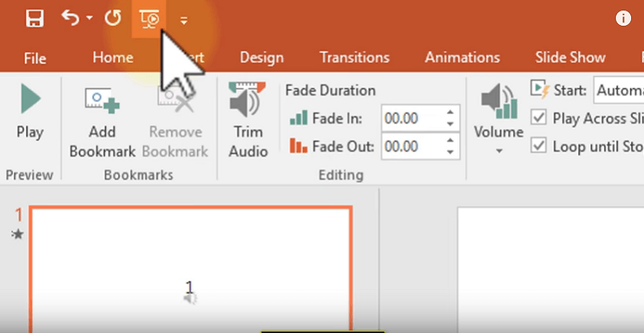This screenshot has height=333, width=644.
Task: Switch to the Design ribbon tab
Action: coord(262,57)
